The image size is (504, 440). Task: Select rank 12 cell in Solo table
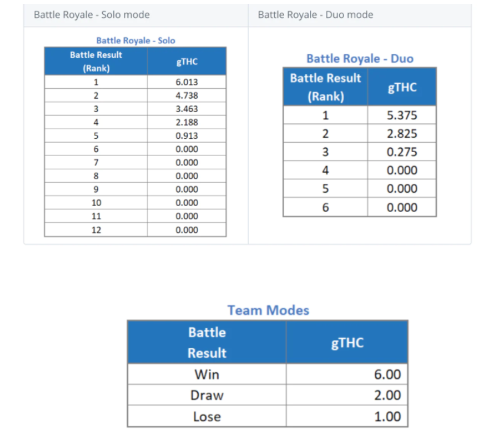(96, 230)
